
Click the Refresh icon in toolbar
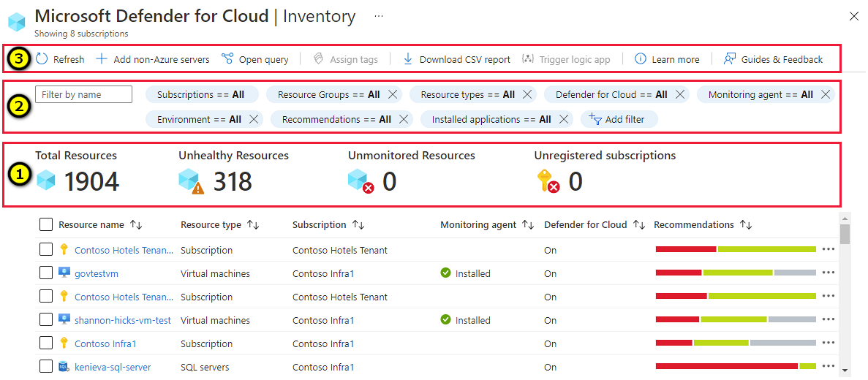coord(42,59)
